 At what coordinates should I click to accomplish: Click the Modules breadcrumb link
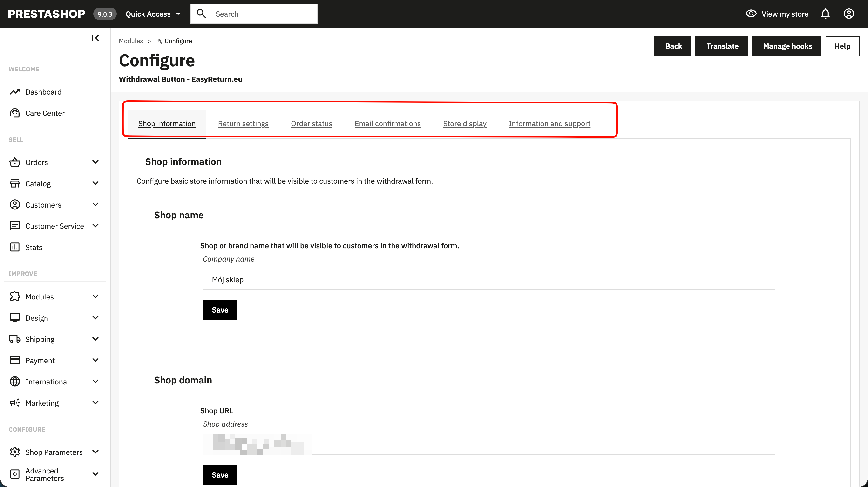click(131, 41)
